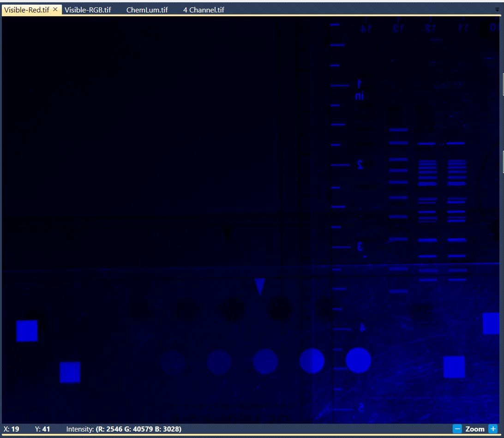Click the Y coordinate readout
This screenshot has height=438, width=504.
[42, 429]
